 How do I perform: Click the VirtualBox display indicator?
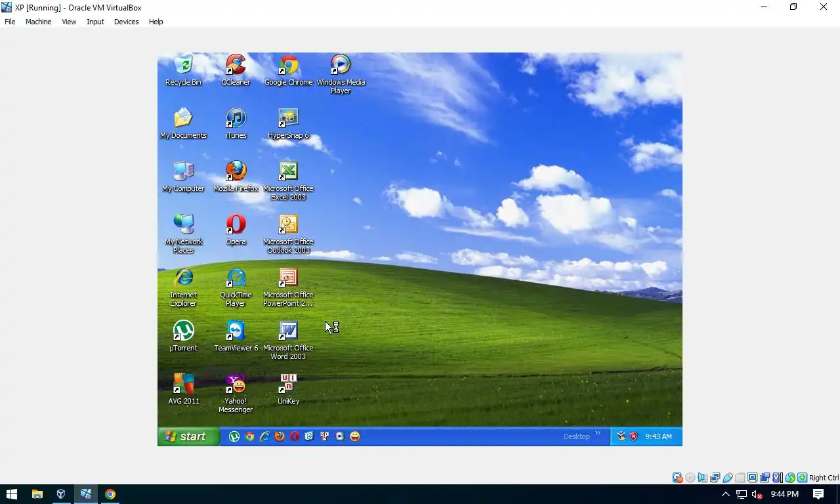tap(753, 478)
